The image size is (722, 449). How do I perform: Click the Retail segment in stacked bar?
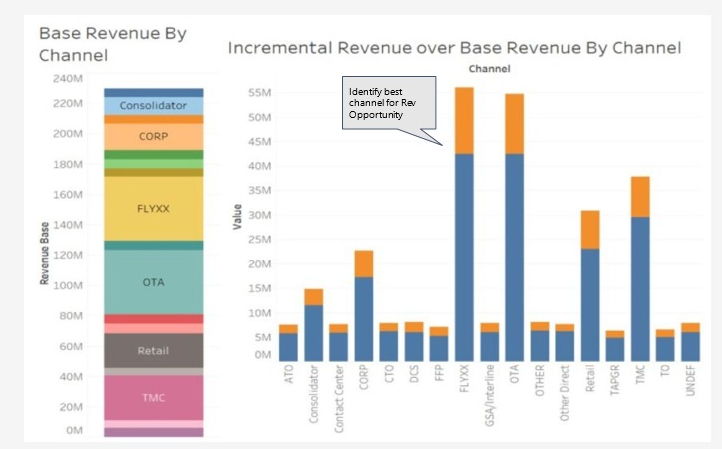[153, 350]
